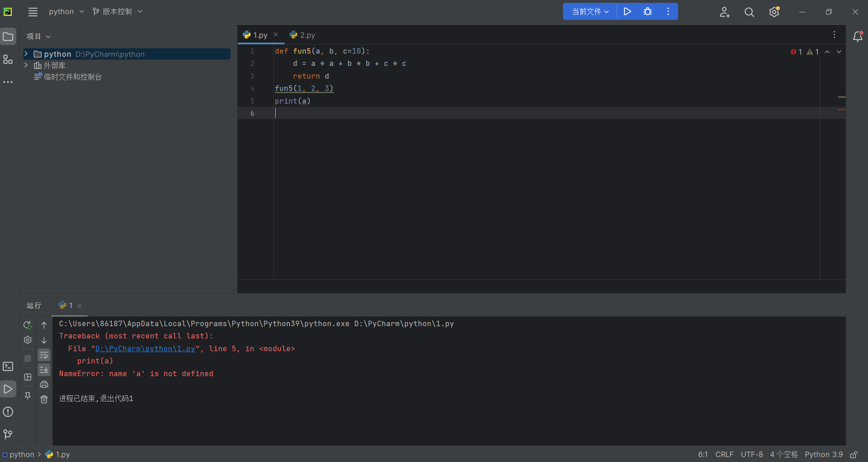Viewport: 868px width, 462px height.
Task: Click the warning count indicator
Action: (x=813, y=52)
